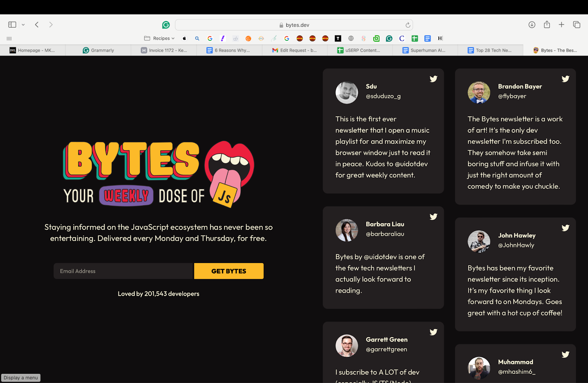The width and height of the screenshot is (588, 383).
Task: Click the 'Loved by 201,543 developers' text
Action: (158, 294)
